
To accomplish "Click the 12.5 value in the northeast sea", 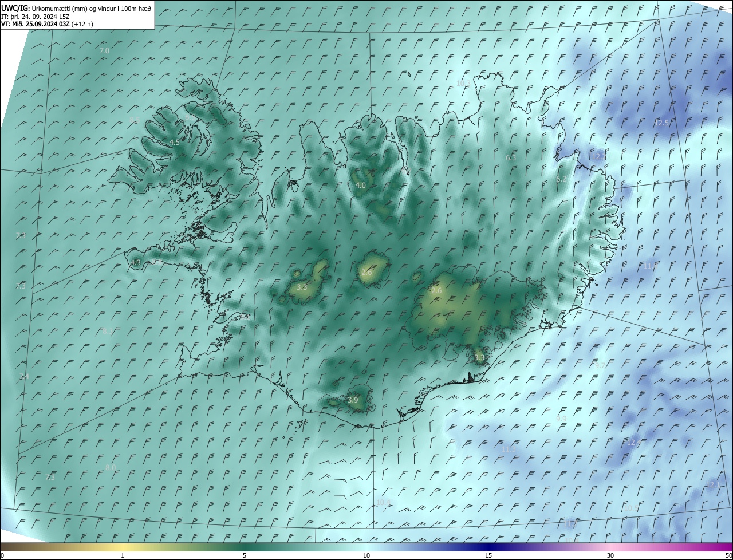I will 661,123.
